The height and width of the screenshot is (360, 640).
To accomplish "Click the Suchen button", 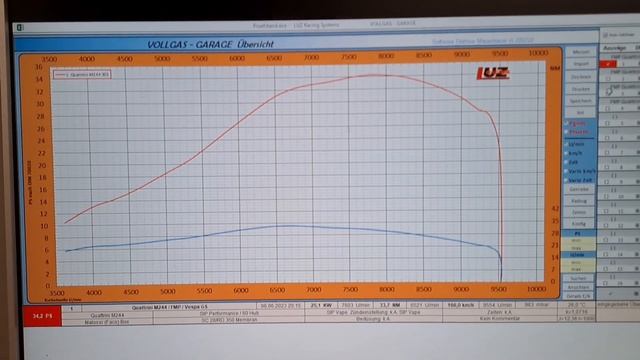I will point(579,278).
